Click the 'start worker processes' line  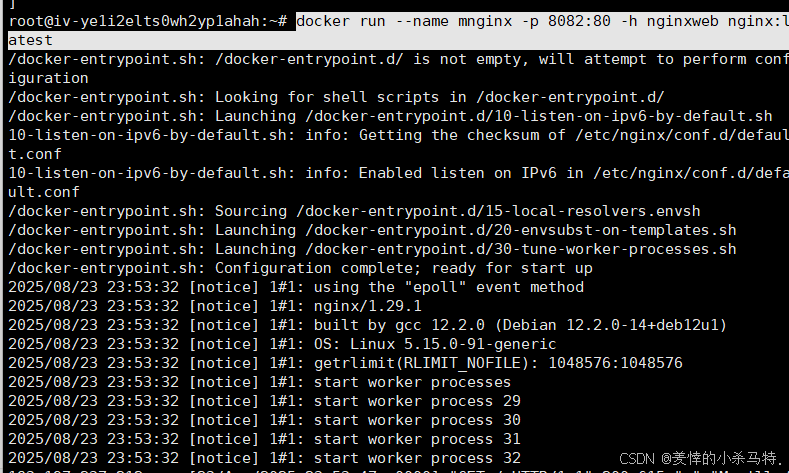(260, 382)
